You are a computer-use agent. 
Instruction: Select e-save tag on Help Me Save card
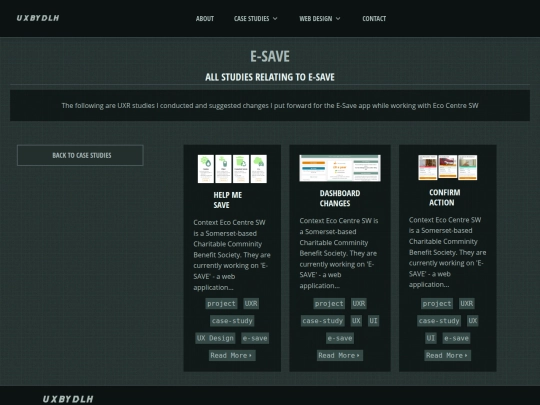255,338
